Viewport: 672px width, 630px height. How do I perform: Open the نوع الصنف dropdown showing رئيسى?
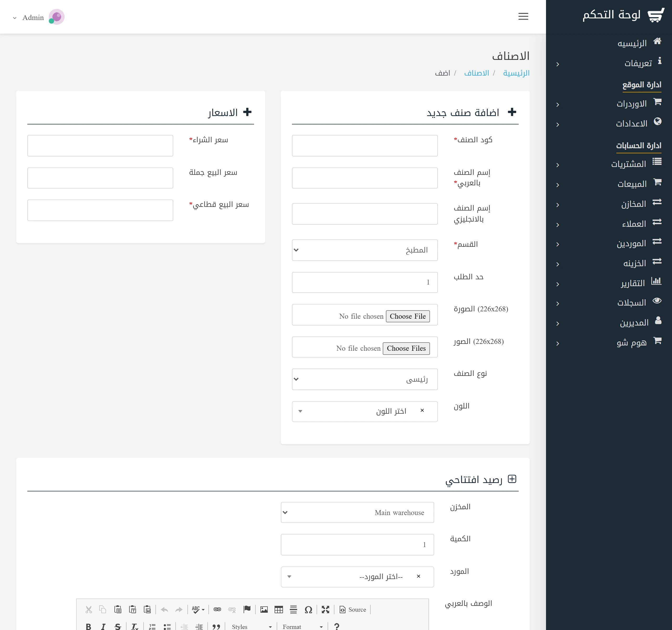364,379
